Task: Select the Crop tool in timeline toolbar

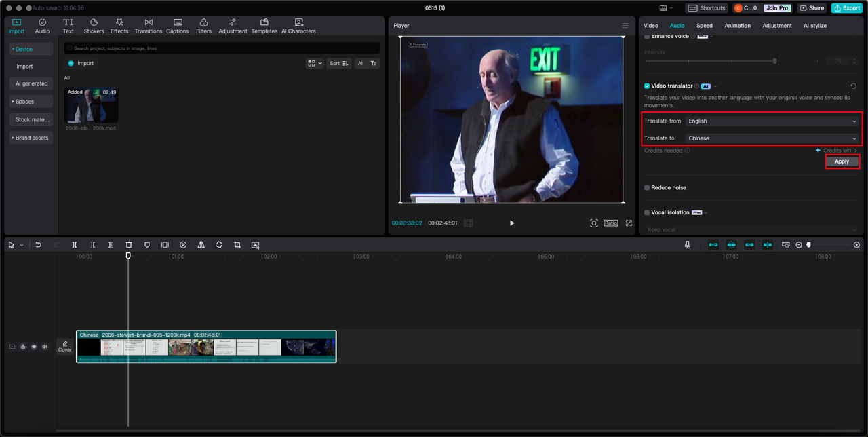Action: coord(237,245)
